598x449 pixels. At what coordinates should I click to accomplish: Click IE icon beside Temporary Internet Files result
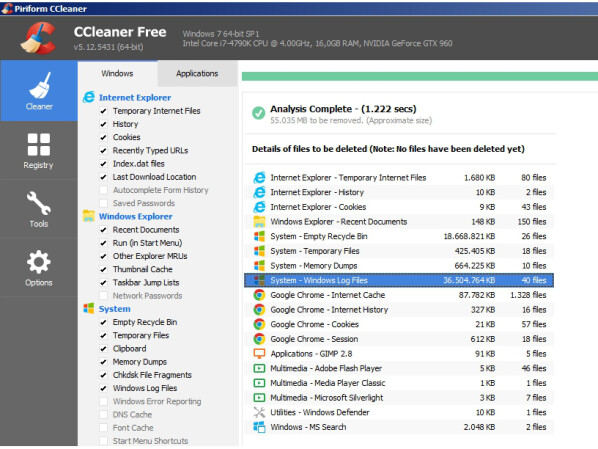pos(259,177)
